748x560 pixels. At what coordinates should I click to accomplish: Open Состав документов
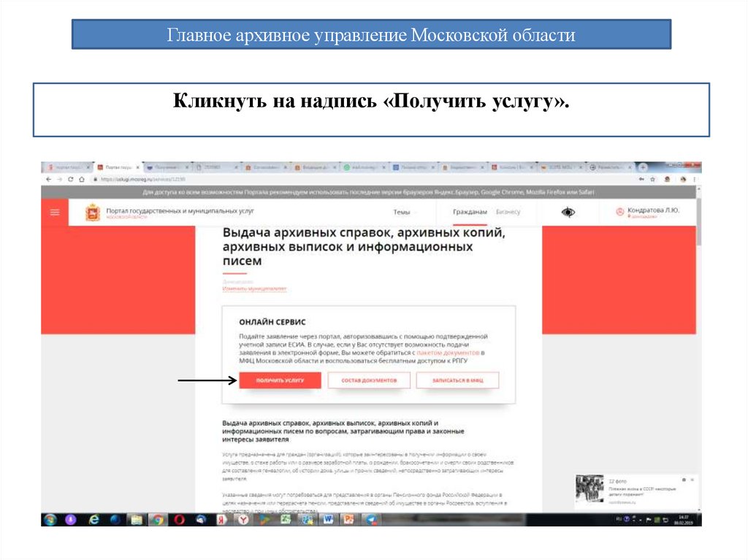point(369,380)
